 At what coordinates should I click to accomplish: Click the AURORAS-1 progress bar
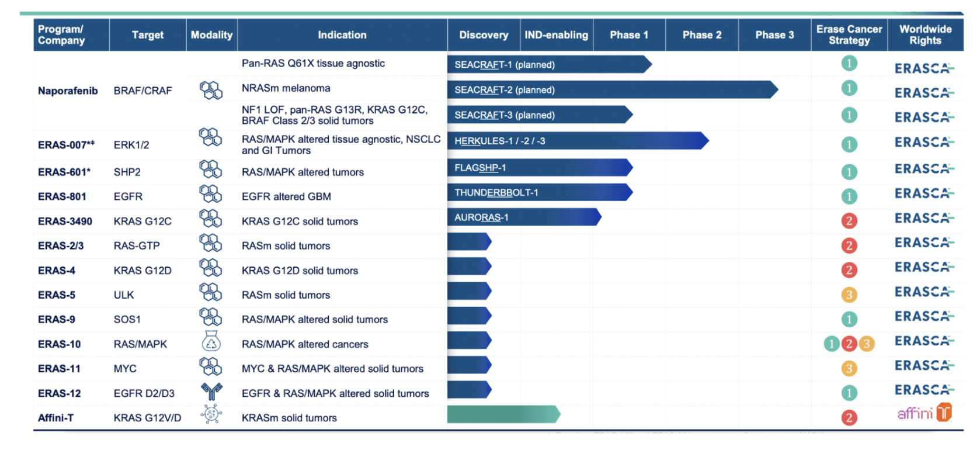click(524, 217)
